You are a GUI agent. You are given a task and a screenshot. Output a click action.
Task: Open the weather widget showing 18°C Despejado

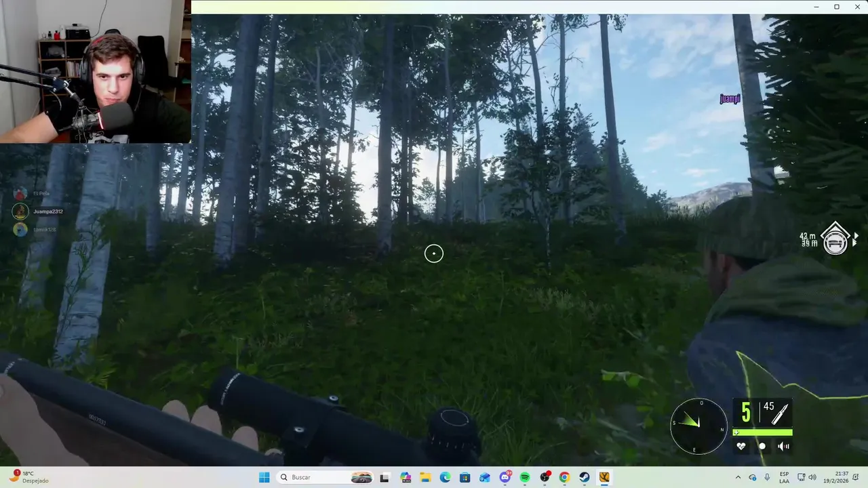coord(28,477)
